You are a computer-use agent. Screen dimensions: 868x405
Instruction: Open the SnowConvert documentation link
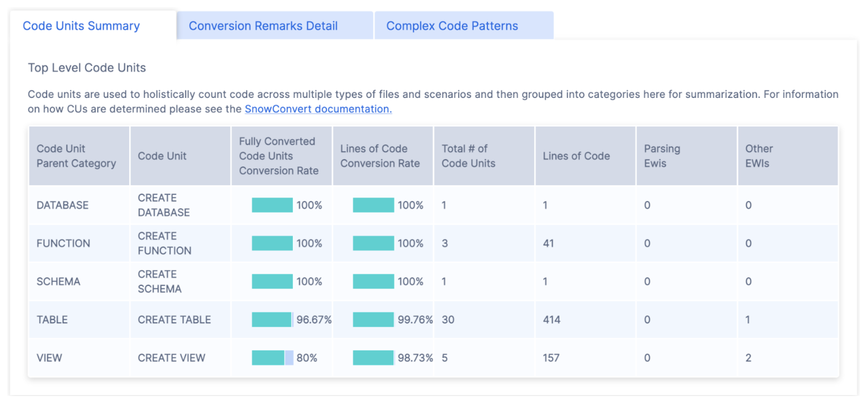(x=318, y=109)
